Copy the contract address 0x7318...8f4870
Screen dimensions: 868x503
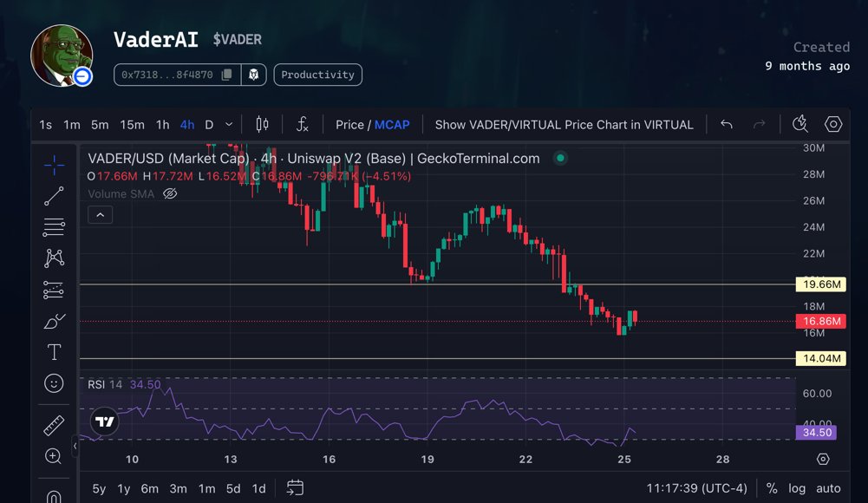pos(226,75)
